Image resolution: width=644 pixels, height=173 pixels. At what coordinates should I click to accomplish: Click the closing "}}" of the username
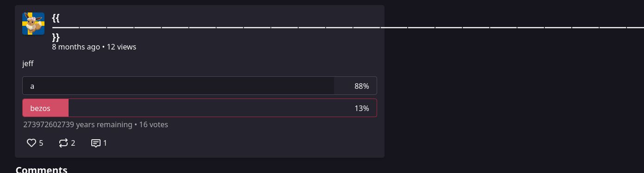click(56, 37)
